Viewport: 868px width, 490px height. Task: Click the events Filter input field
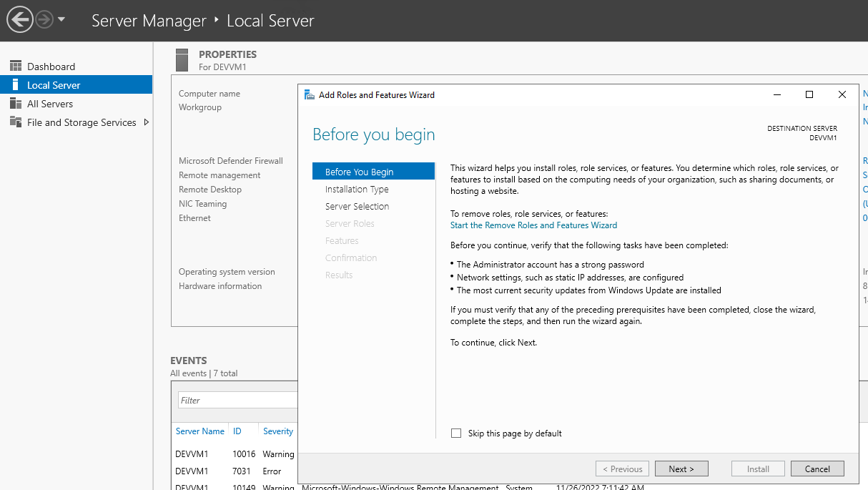click(237, 400)
